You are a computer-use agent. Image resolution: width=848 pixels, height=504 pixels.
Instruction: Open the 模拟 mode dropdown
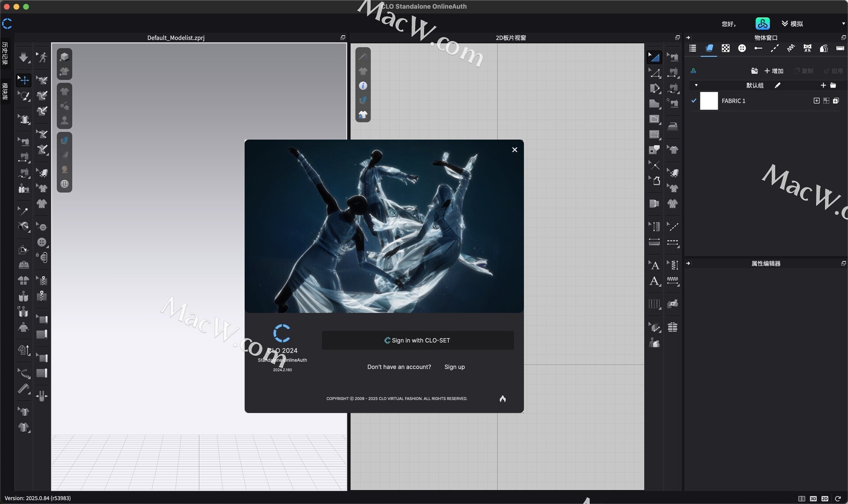(x=792, y=23)
